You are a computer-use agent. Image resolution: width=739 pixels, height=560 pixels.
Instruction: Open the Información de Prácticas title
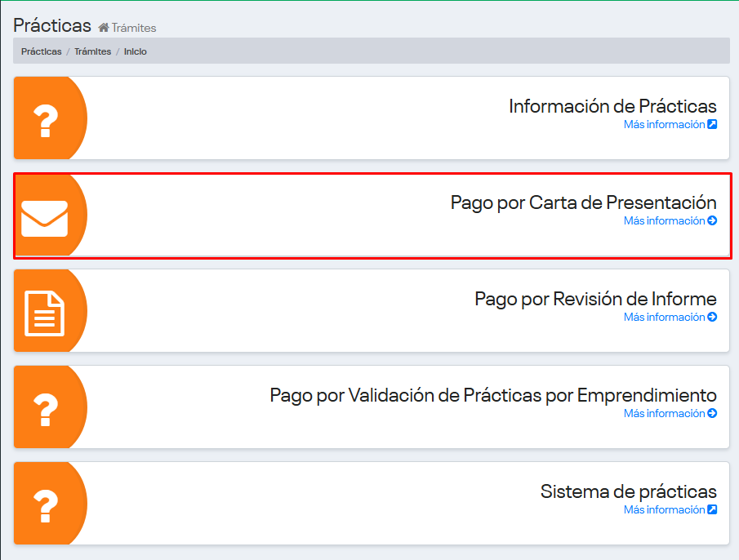coord(612,106)
